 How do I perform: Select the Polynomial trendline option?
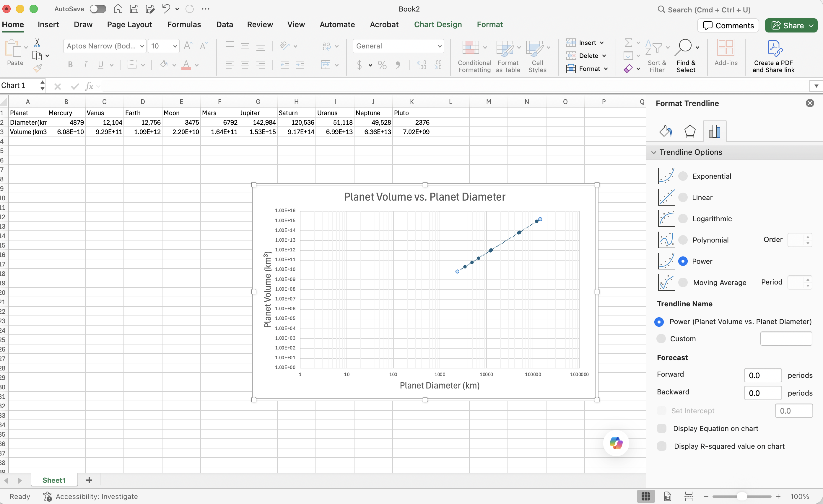[683, 240]
